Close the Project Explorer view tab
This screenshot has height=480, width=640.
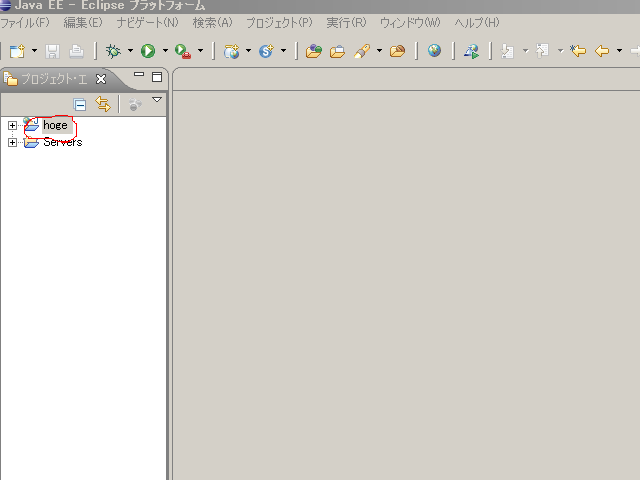pos(100,79)
